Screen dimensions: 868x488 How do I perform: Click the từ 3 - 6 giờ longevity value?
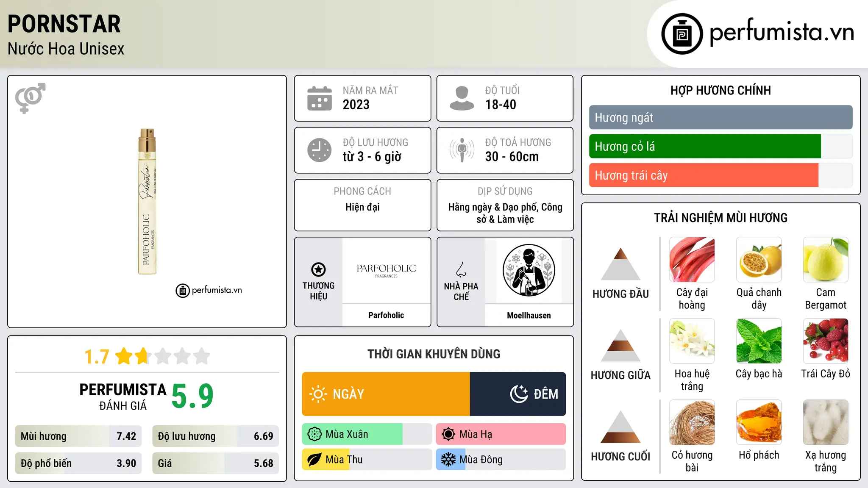(372, 157)
